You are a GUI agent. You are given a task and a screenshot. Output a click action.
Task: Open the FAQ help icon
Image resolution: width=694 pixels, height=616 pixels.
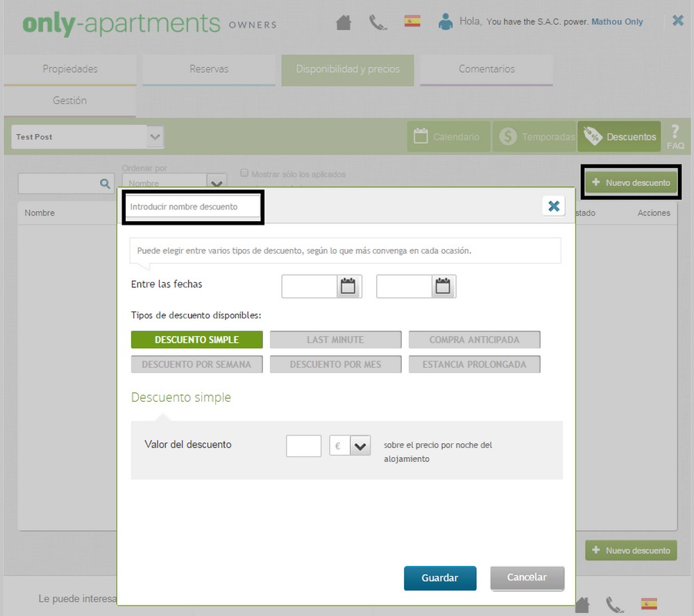click(675, 136)
